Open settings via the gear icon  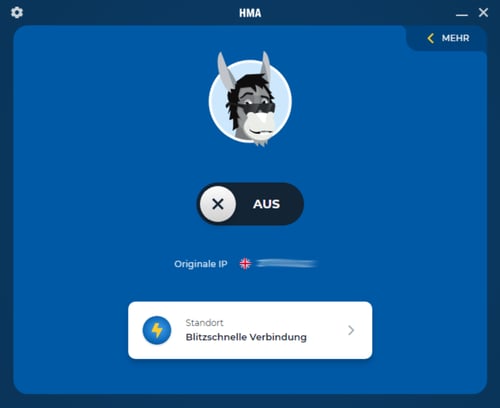point(17,13)
